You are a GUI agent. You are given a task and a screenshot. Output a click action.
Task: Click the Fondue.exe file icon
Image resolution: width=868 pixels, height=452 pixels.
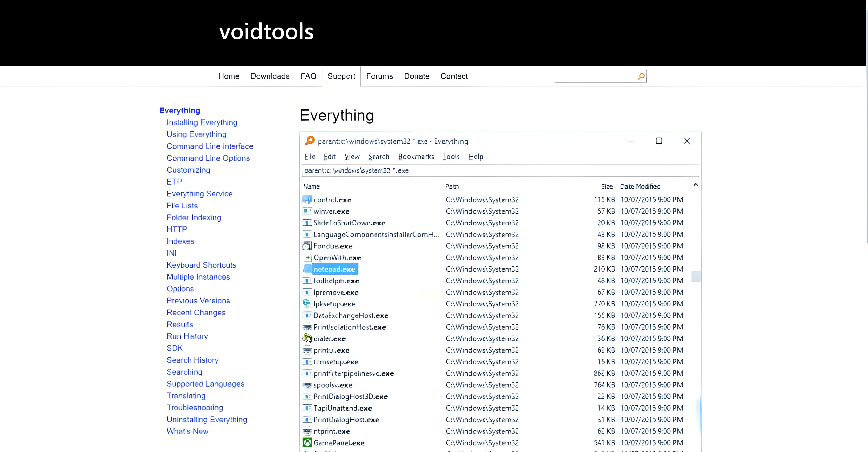click(x=307, y=246)
